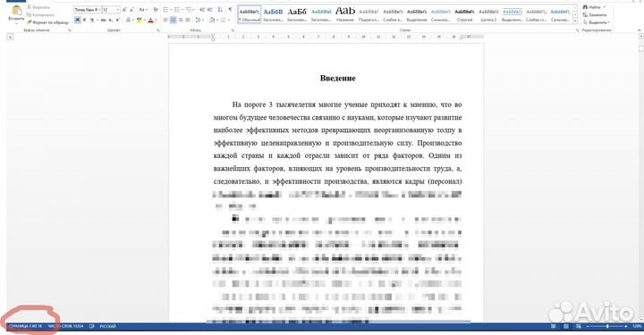Apply the Обычный (Normal) style
The height and width of the screenshot is (335, 644).
(250, 15)
